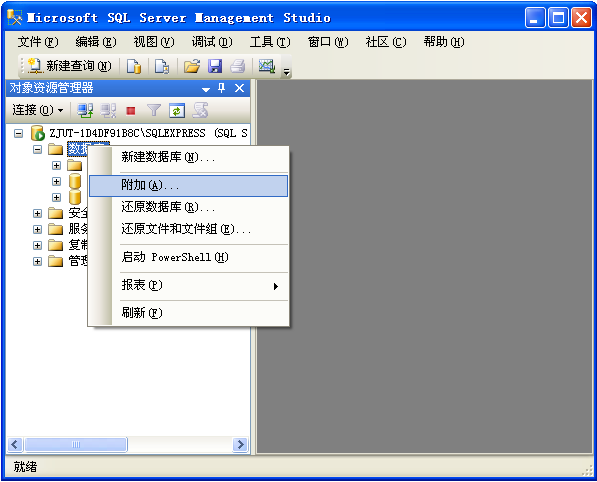Toggle the pin auto-hide for Object Explorer panel
597x482 pixels.
coord(222,88)
